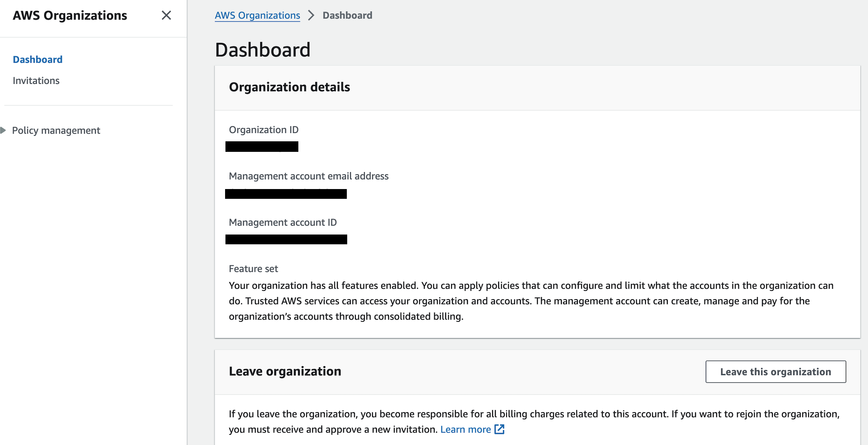
Task: Go to AWS Organizations breadcrumb link
Action: click(257, 15)
